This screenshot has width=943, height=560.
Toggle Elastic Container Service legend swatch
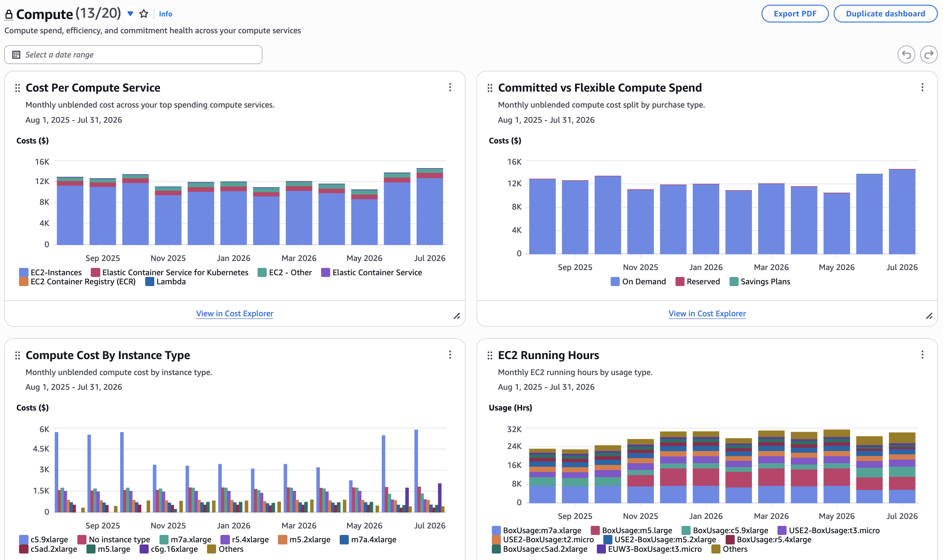[x=325, y=272]
